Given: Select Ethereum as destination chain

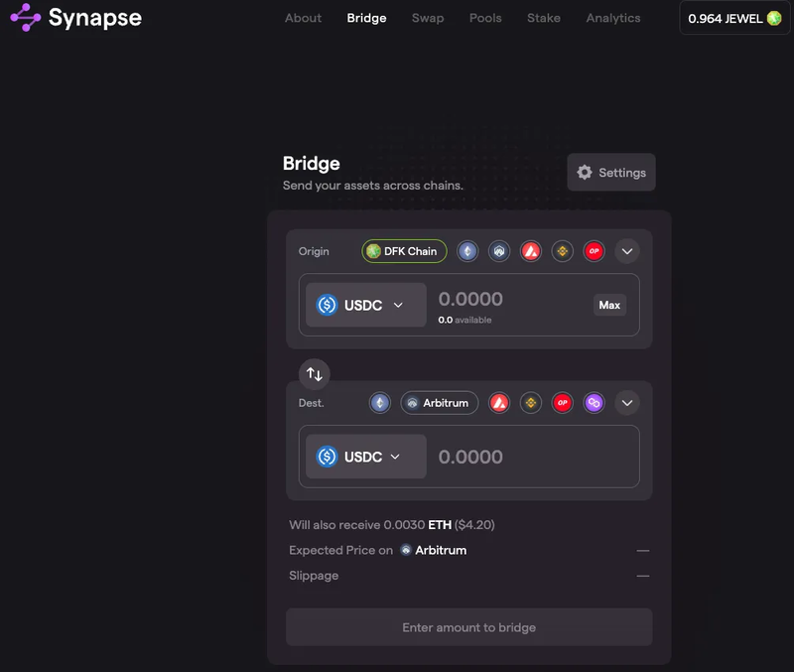Looking at the screenshot, I should click(x=380, y=403).
